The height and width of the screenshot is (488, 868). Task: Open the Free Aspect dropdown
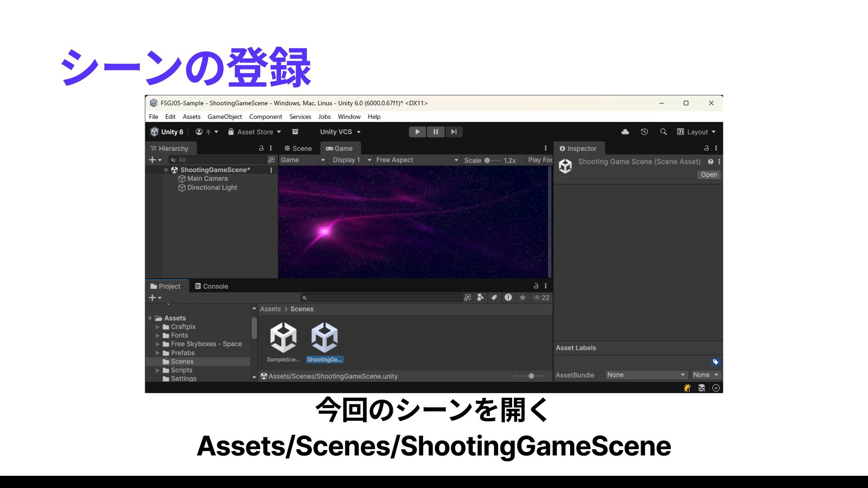416,160
